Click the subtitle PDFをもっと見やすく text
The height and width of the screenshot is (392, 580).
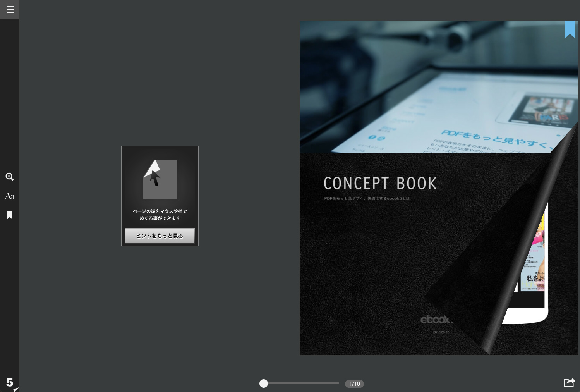[x=367, y=198]
